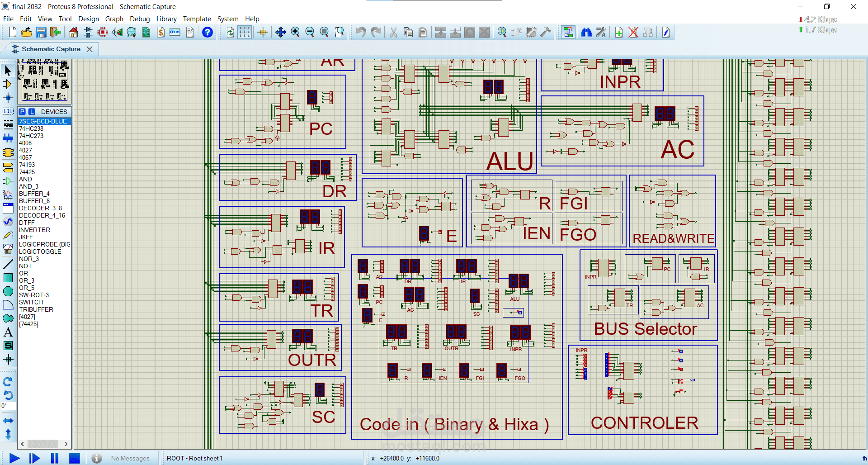This screenshot has width=868, height=465.
Task: Run the Electrical Rules Check lightning icon
Action: (666, 32)
